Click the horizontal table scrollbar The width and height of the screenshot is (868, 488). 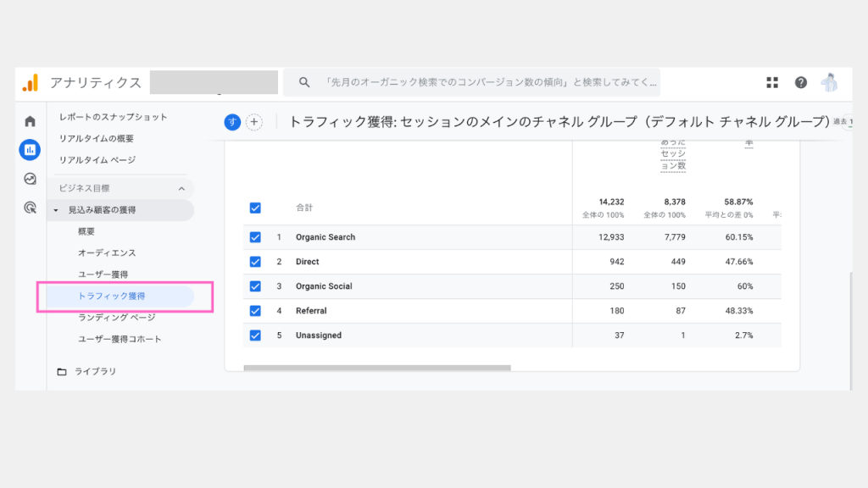pyautogui.click(x=377, y=369)
